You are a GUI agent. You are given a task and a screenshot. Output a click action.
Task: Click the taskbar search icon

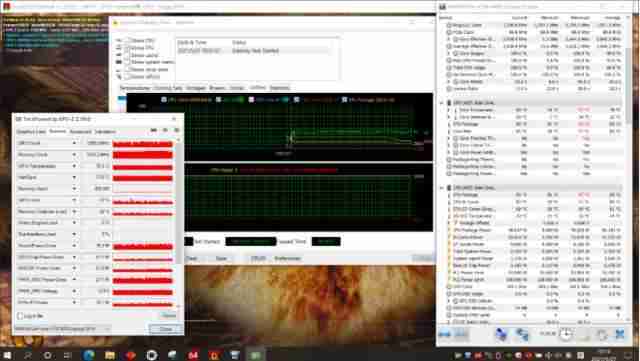(x=27, y=355)
